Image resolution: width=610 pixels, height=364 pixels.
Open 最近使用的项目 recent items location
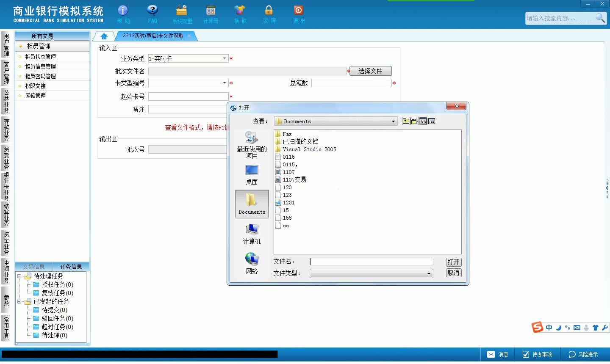(252, 145)
